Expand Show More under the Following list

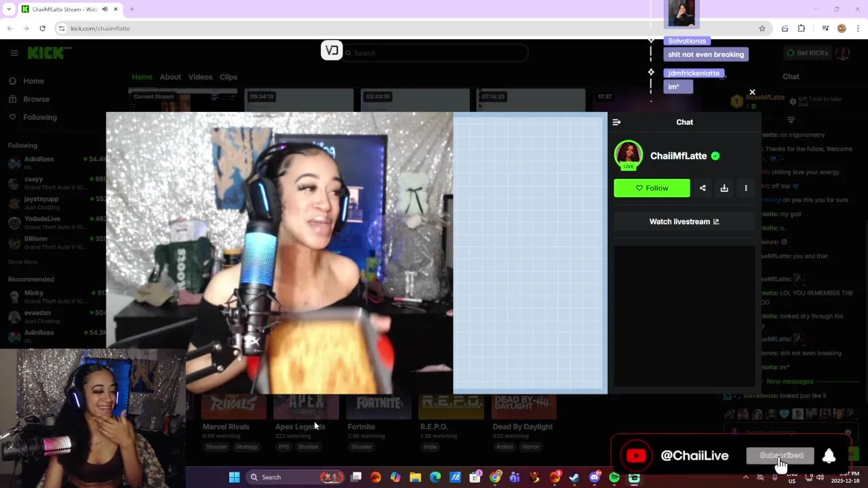(x=22, y=262)
